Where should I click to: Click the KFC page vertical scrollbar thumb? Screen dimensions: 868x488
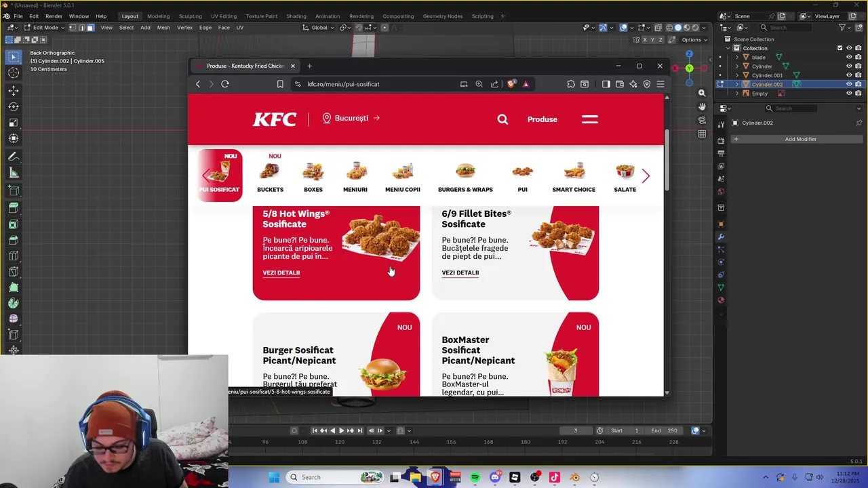tap(667, 159)
